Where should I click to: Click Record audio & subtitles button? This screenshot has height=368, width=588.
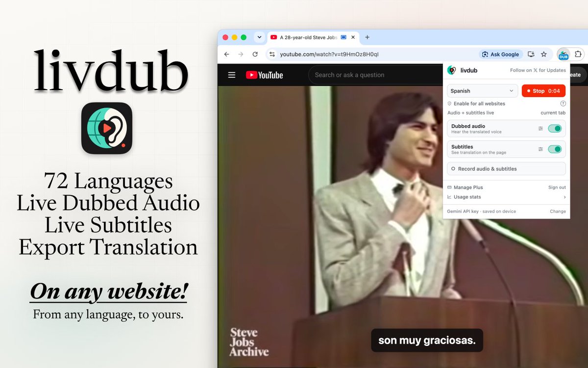click(x=506, y=169)
